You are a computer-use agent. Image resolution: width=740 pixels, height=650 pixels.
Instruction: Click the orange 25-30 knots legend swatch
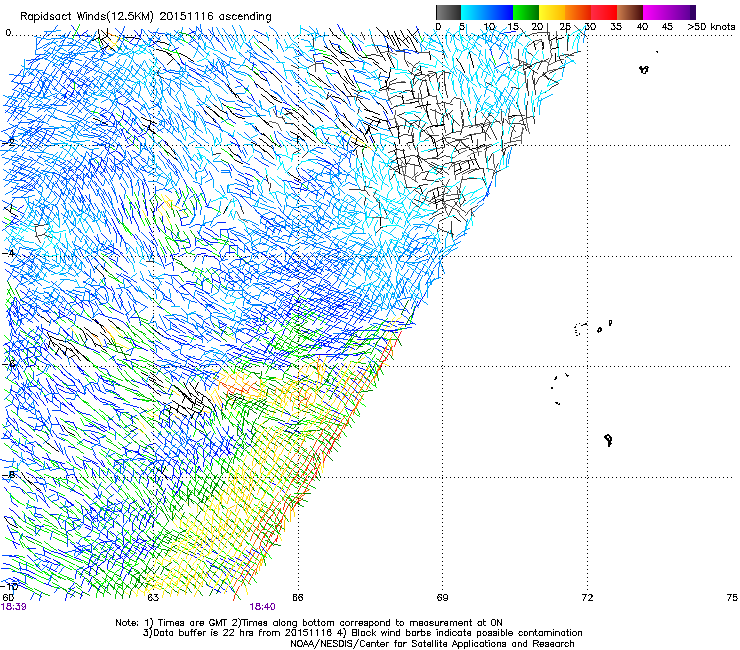(x=578, y=12)
